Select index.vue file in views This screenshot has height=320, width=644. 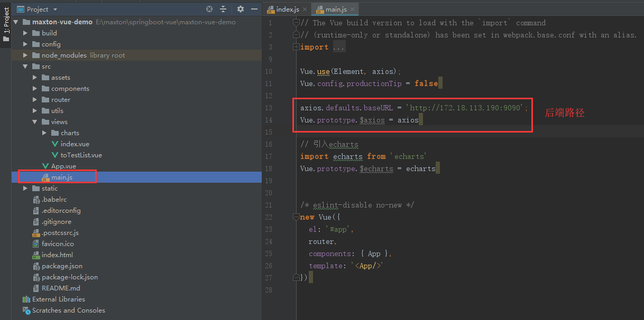(75, 144)
